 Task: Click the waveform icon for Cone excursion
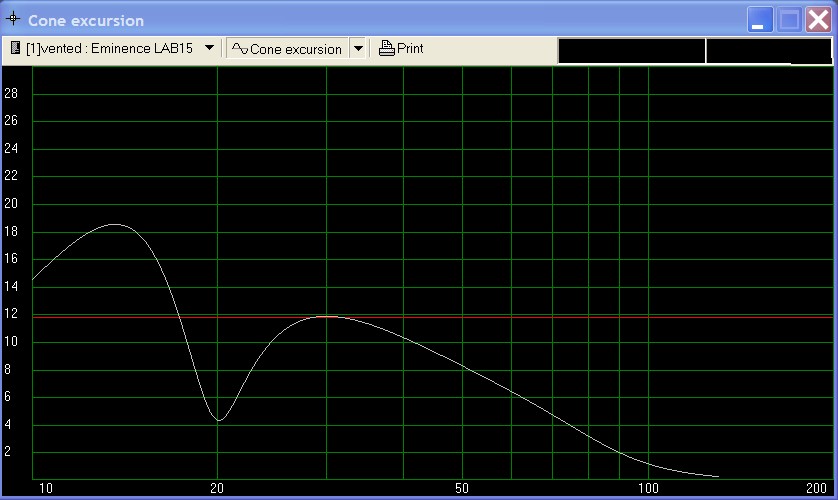click(239, 48)
